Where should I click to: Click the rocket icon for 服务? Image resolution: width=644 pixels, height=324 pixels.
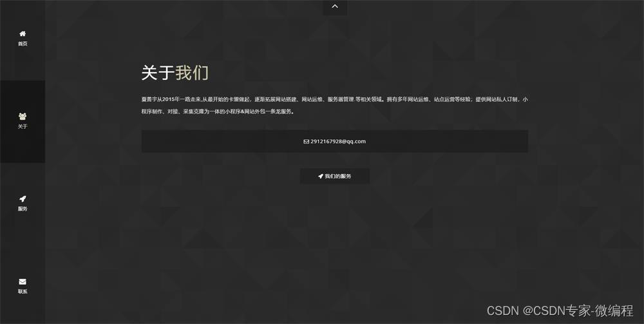23,199
